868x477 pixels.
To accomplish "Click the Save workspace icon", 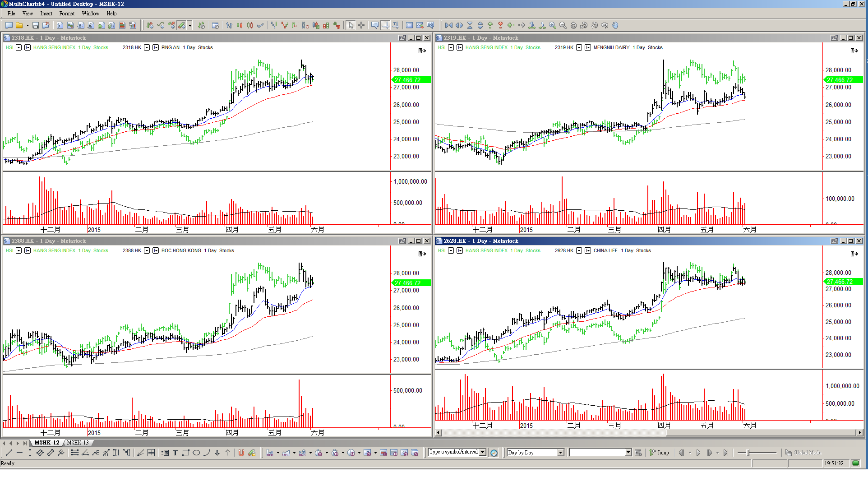I will (x=35, y=25).
